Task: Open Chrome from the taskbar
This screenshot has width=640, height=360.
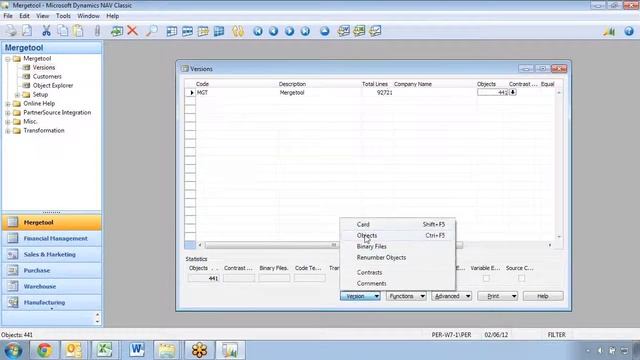Action: 44,350
